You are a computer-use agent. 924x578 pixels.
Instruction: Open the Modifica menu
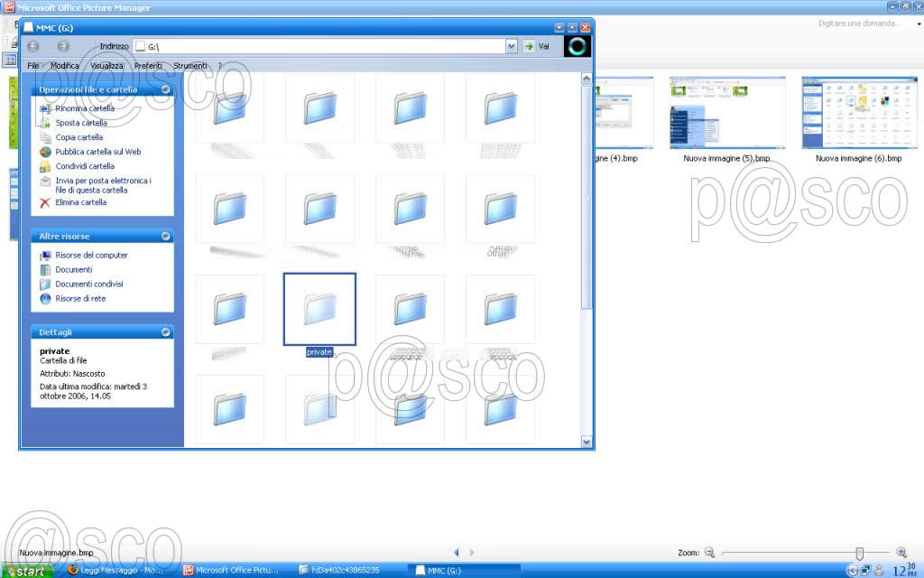64,65
